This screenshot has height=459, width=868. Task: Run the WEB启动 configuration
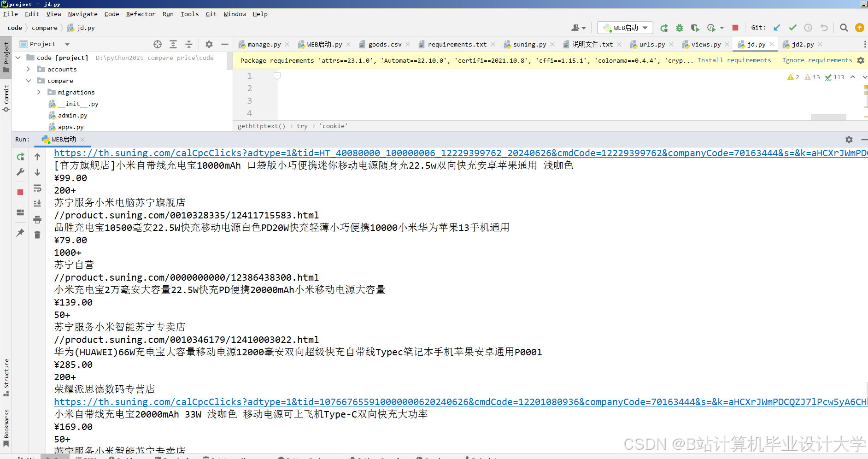click(664, 28)
